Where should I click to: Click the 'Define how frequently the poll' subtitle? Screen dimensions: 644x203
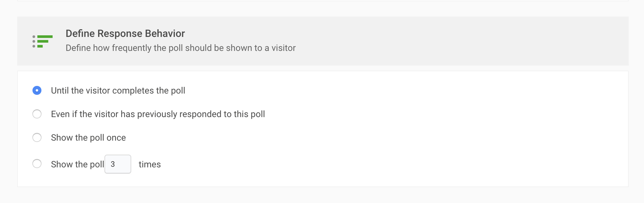point(181,48)
